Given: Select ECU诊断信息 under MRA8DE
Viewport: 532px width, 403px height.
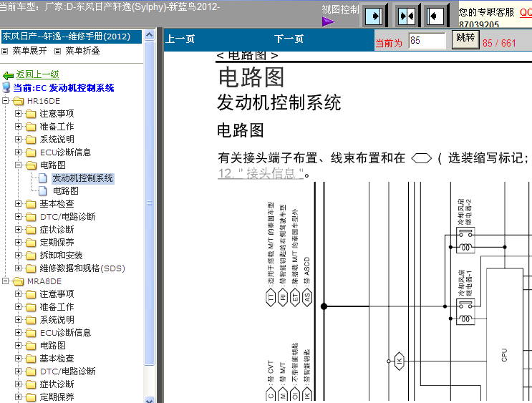Looking at the screenshot, I should 65,333.
